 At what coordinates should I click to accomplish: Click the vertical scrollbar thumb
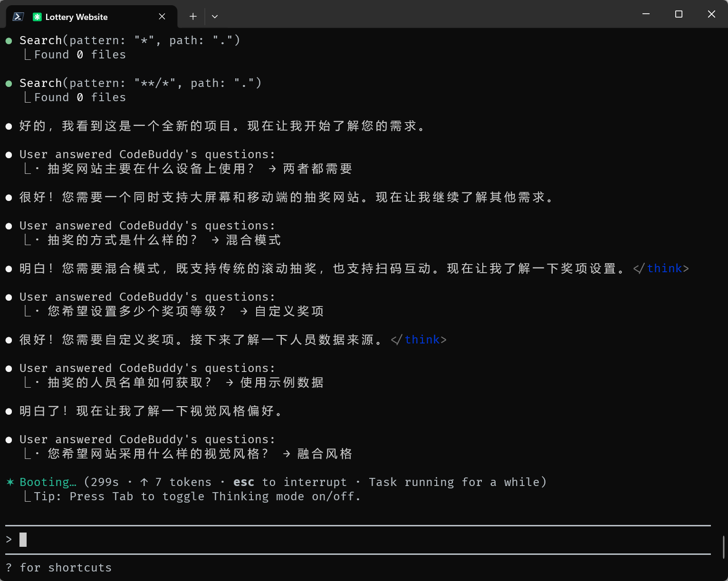(x=724, y=547)
